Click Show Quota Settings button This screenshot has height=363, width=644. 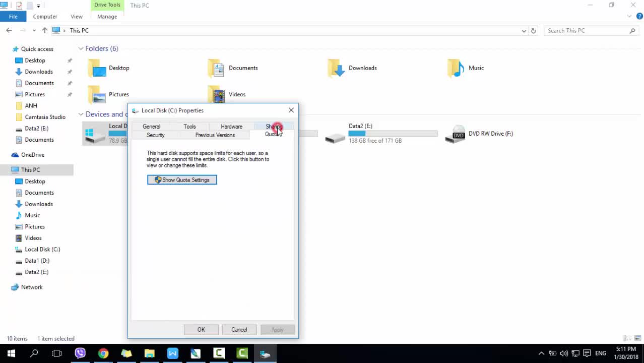pos(182,180)
